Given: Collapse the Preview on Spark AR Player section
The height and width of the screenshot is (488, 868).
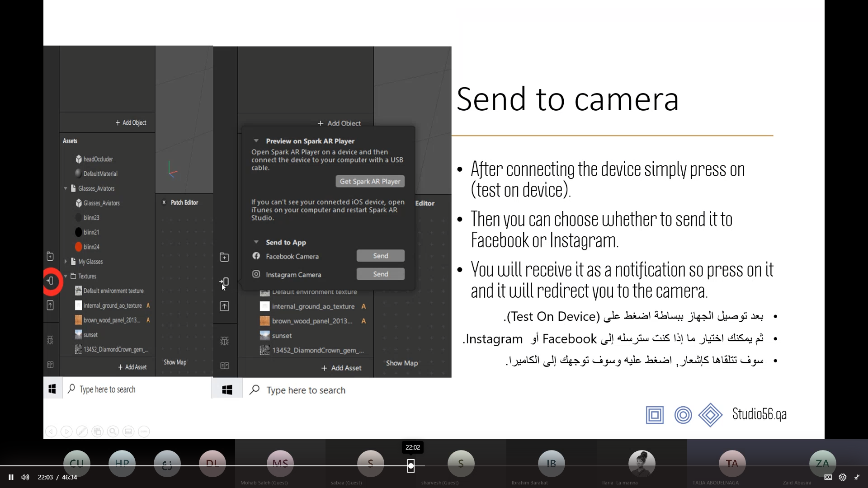Looking at the screenshot, I should pos(256,141).
